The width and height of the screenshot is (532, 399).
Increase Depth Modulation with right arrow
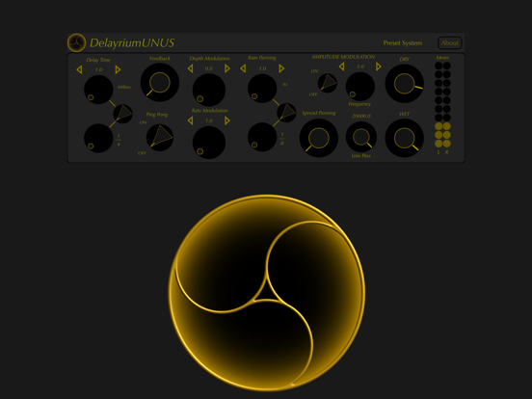[227, 68]
